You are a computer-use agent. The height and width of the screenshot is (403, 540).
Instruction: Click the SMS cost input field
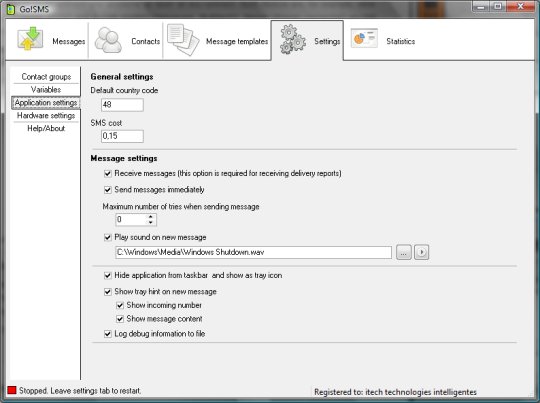[x=122, y=136]
